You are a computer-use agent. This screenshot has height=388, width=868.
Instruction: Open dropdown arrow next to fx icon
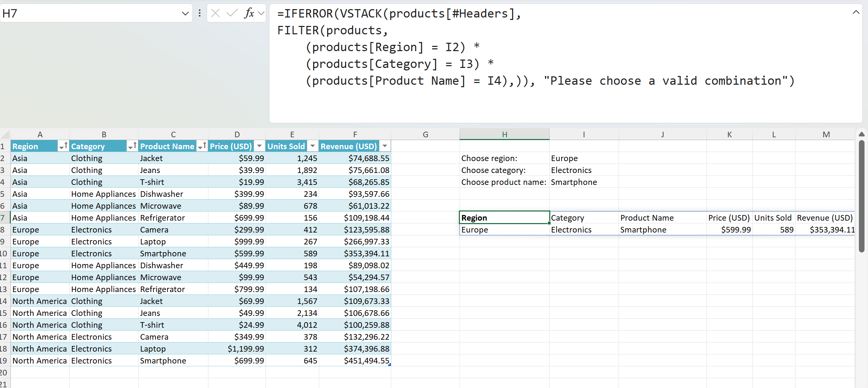pyautogui.click(x=261, y=13)
